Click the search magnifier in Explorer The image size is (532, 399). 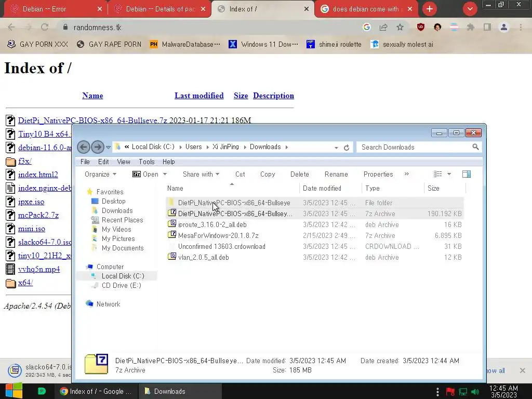(475, 147)
